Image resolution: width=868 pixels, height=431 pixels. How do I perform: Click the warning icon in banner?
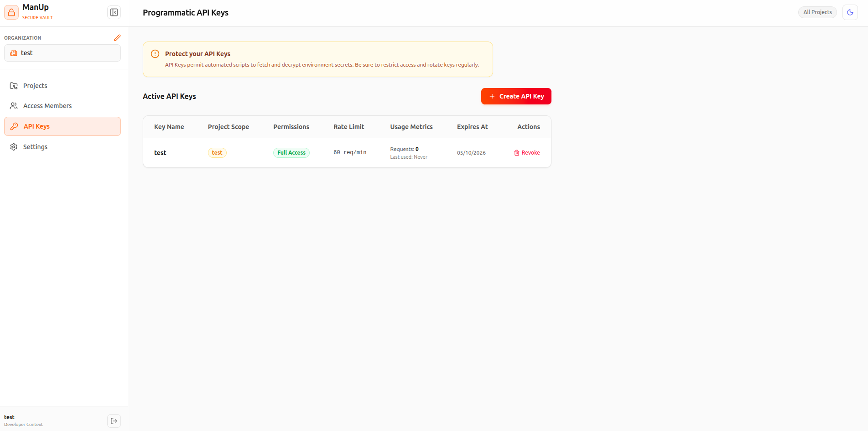pos(155,54)
